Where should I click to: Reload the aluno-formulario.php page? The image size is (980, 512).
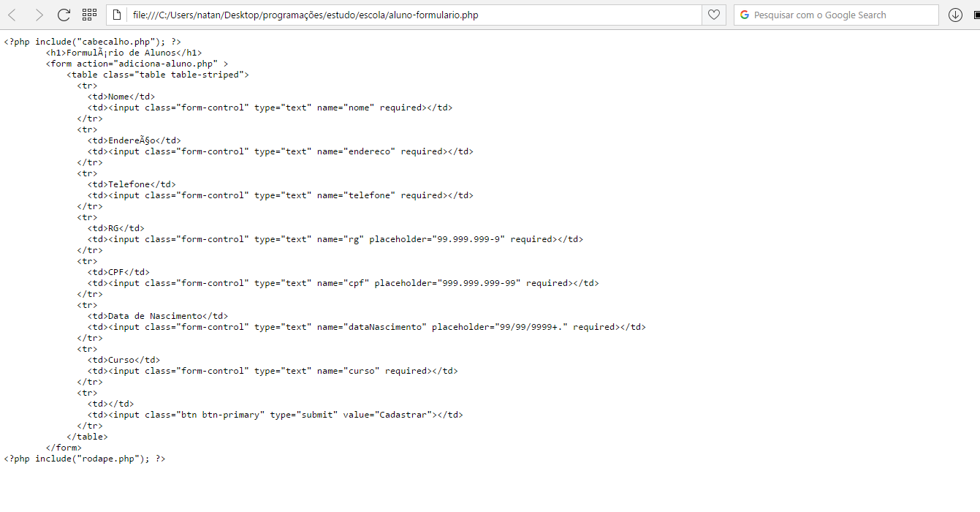point(64,15)
